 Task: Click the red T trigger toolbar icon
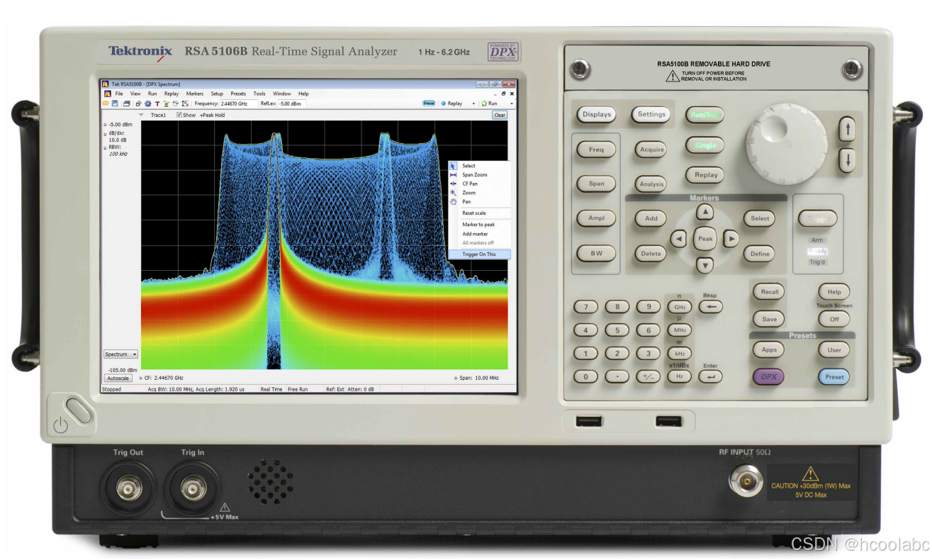[157, 103]
